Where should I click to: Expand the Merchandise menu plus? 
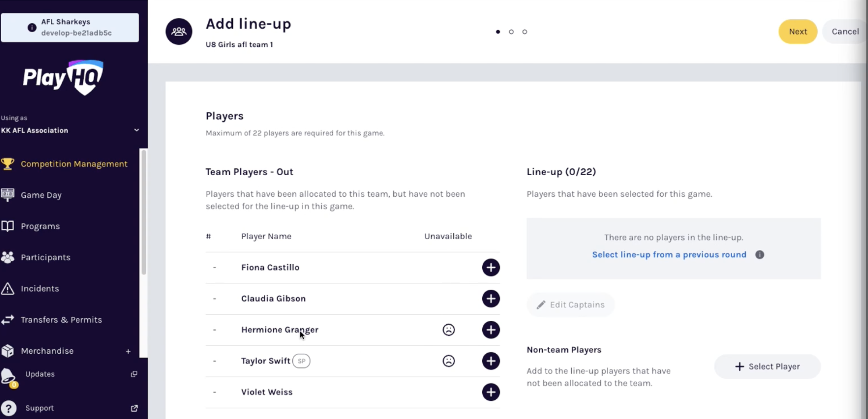(128, 351)
